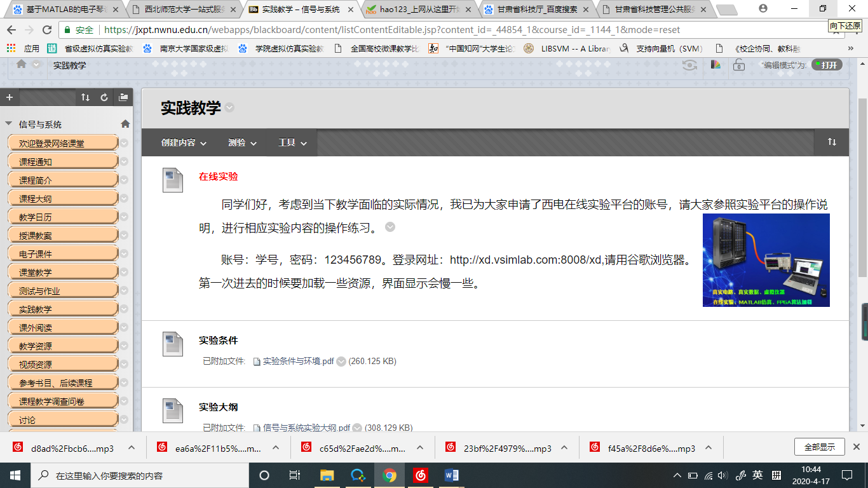Open the 工具 dropdown menu
This screenshot has height=488, width=868.
pos(292,143)
